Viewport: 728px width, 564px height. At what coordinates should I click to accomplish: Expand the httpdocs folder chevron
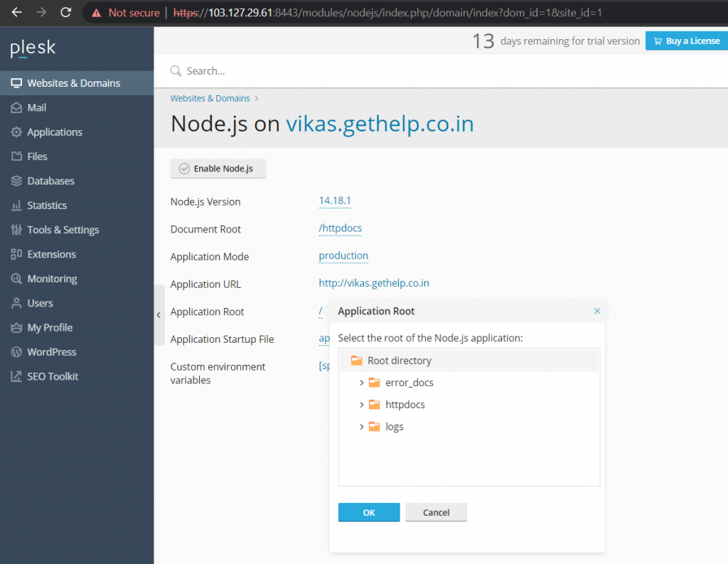361,405
